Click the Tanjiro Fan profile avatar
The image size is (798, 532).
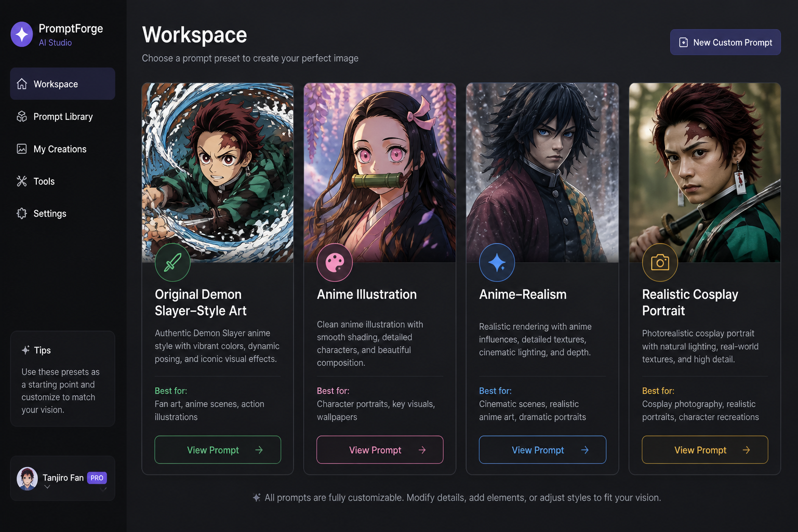click(x=27, y=478)
